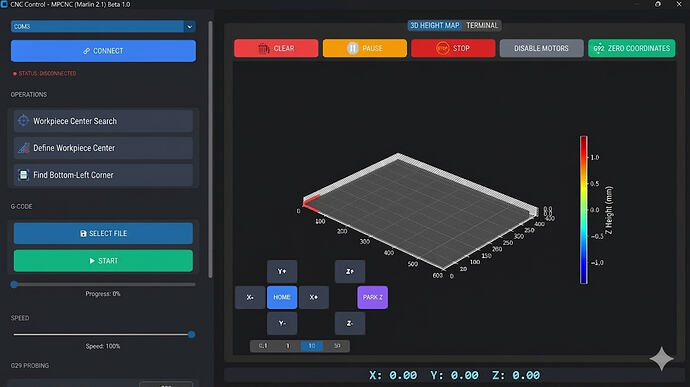
Task: Pause the job with PAUSE button
Action: tap(365, 48)
